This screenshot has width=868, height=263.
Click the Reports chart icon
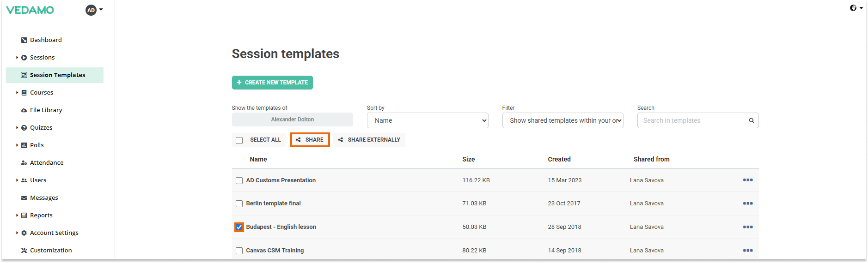tap(24, 215)
